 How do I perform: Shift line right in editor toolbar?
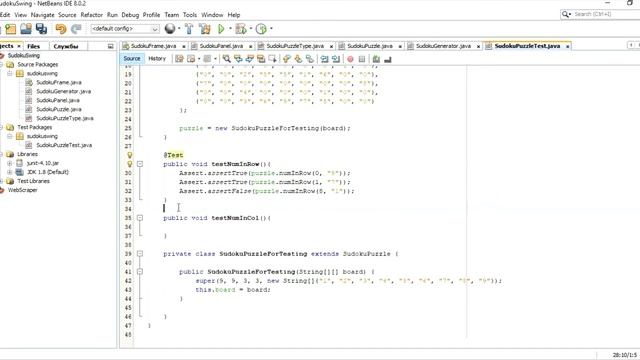coord(336,59)
